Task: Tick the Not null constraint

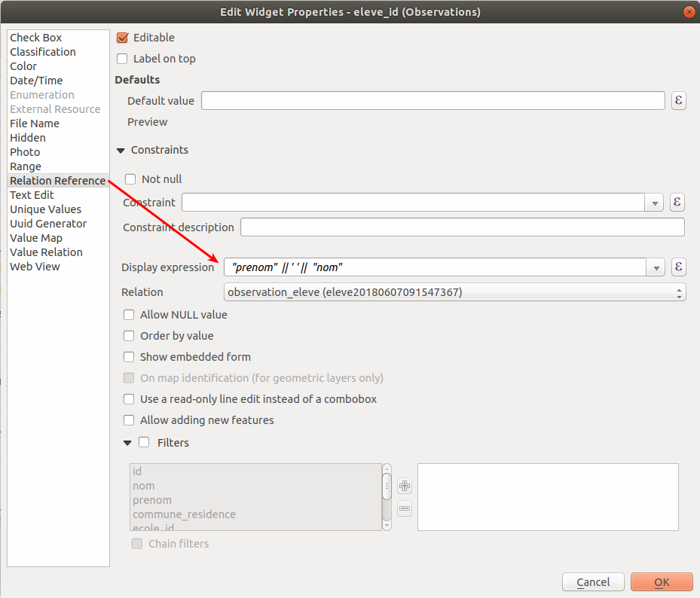Action: (130, 179)
